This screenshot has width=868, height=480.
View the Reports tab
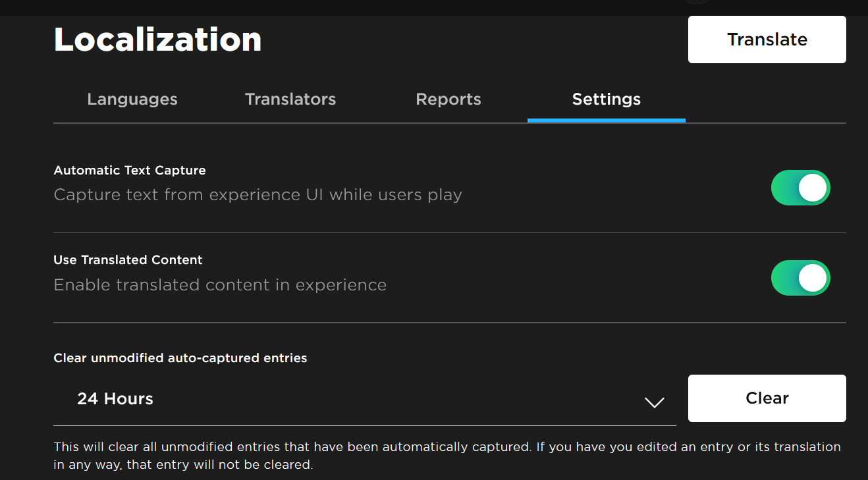point(448,99)
